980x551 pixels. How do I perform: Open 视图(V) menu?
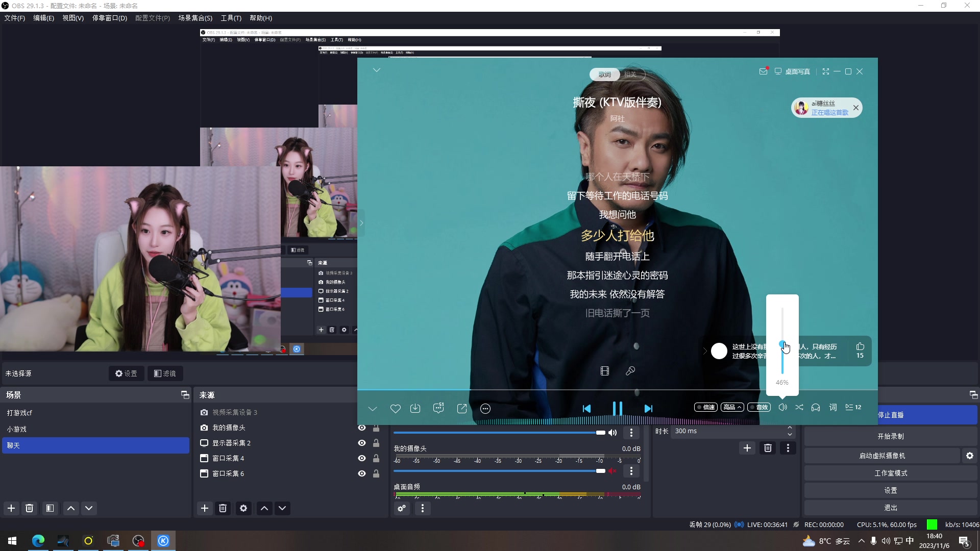(x=73, y=18)
